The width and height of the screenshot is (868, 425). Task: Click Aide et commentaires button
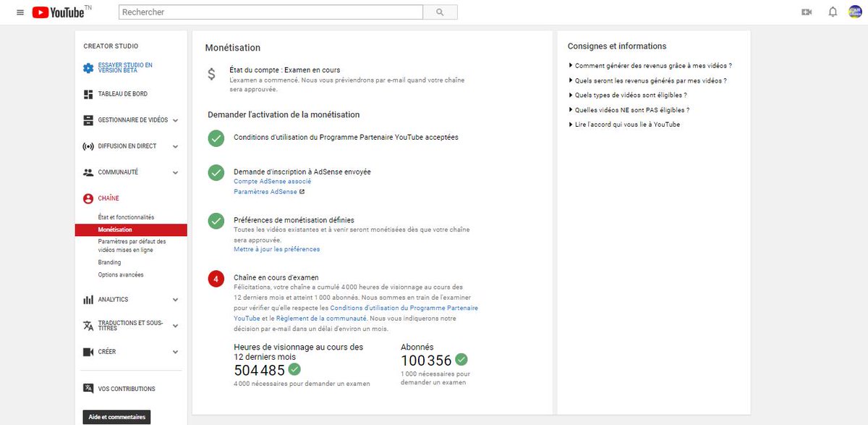point(116,417)
